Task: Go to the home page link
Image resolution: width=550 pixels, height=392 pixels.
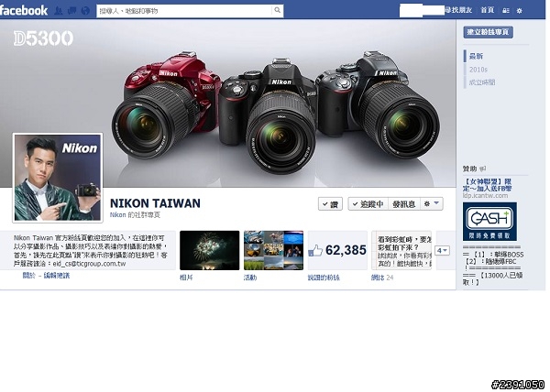Action: 488,10
